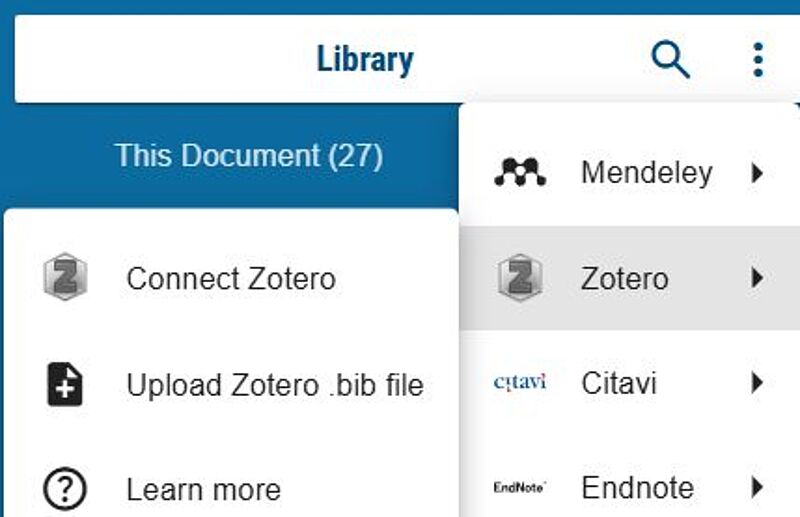Viewport: 800px width, 517px height.
Task: Click the Zotero icon beside Connect Zotero
Action: pyautogui.click(x=66, y=278)
